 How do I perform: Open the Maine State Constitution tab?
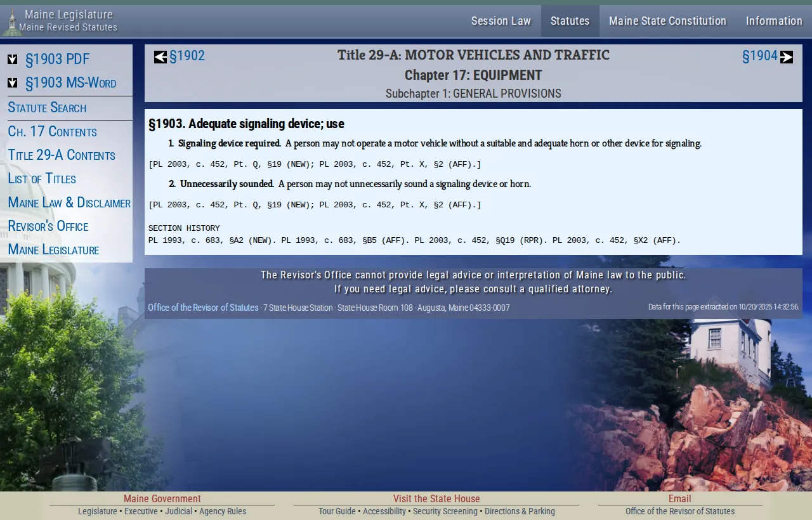(x=667, y=21)
